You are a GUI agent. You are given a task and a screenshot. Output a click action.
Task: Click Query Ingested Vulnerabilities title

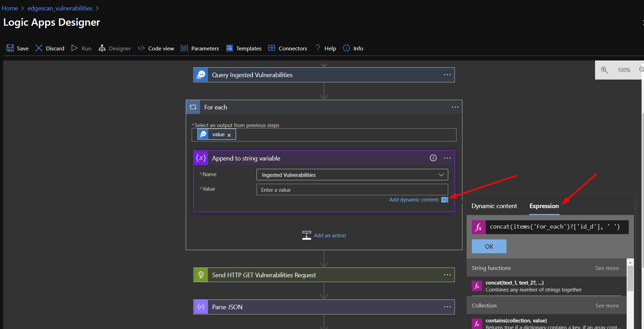tap(252, 75)
